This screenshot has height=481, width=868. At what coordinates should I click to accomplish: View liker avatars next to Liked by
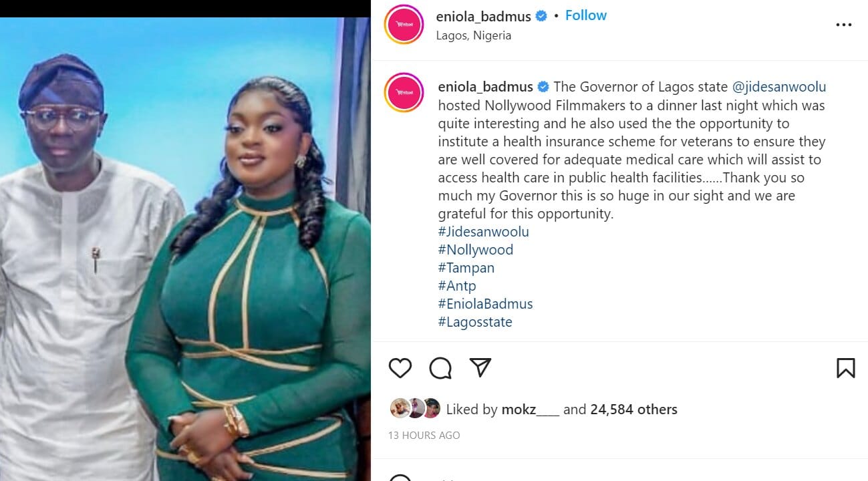[414, 408]
